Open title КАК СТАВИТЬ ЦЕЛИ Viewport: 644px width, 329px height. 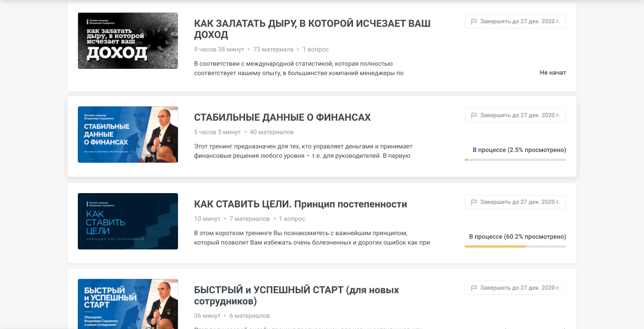(x=301, y=204)
